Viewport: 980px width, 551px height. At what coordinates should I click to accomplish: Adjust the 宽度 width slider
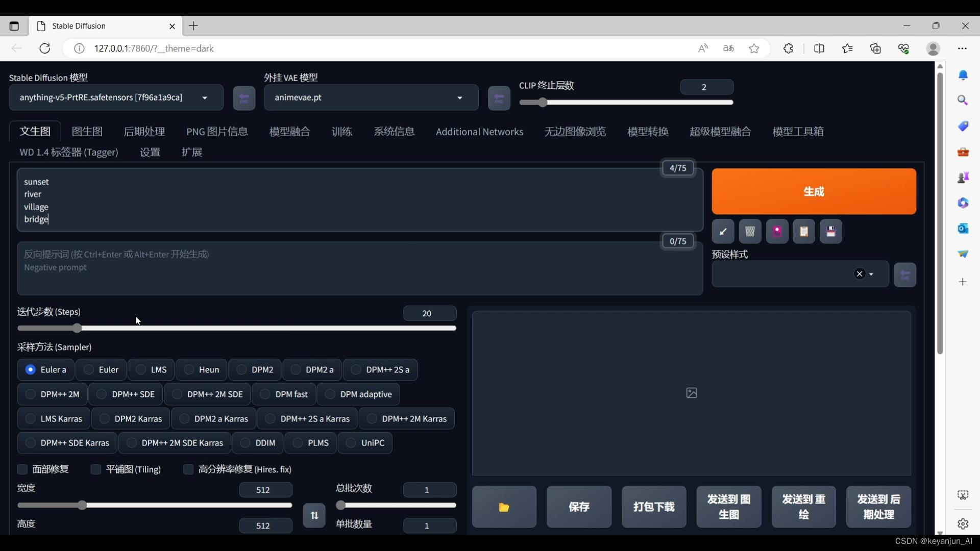tap(155, 505)
